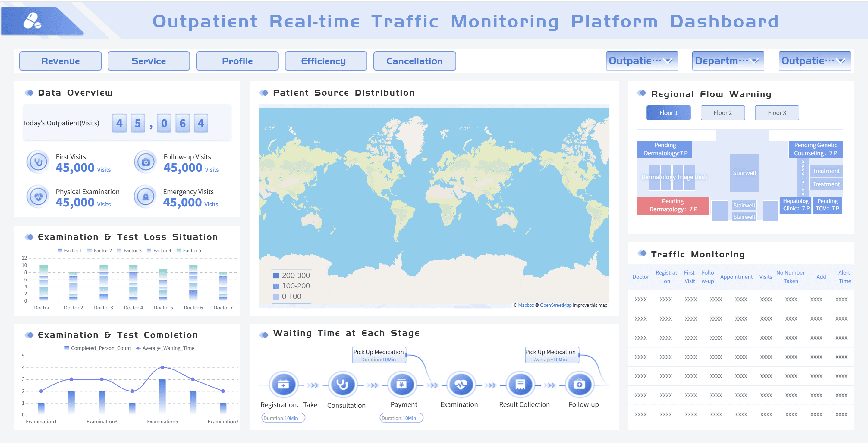868x443 pixels.
Task: Click the pill logo icon in header
Action: coord(32,21)
